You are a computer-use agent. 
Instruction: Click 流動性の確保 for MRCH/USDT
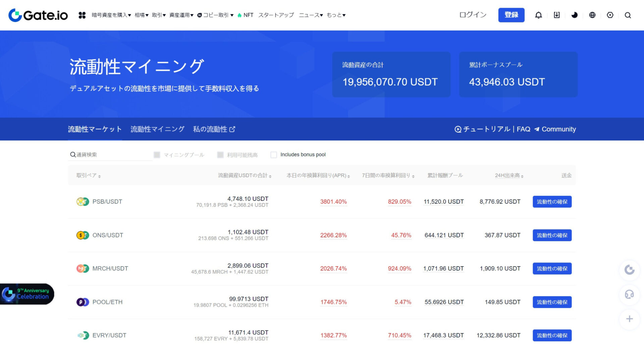552,269
